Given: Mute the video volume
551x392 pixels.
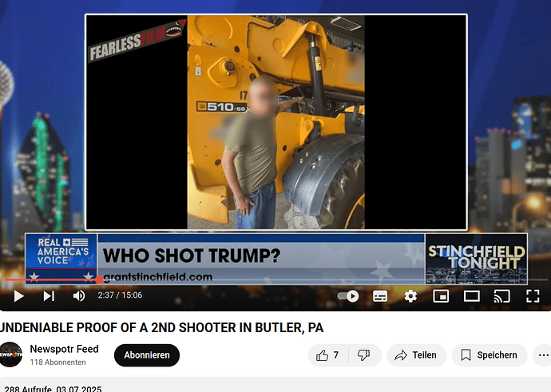Looking at the screenshot, I should 79,296.
